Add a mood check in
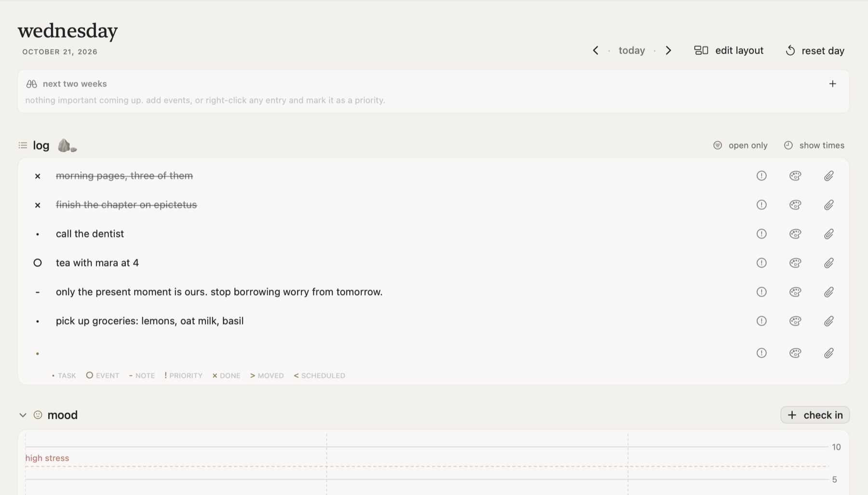The height and width of the screenshot is (495, 868). (x=815, y=415)
